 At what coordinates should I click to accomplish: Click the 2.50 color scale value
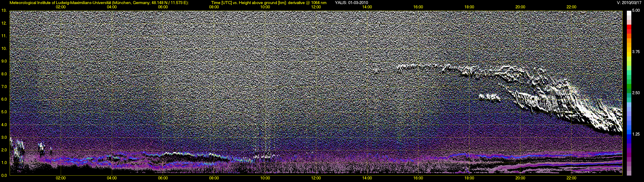pos(636,93)
